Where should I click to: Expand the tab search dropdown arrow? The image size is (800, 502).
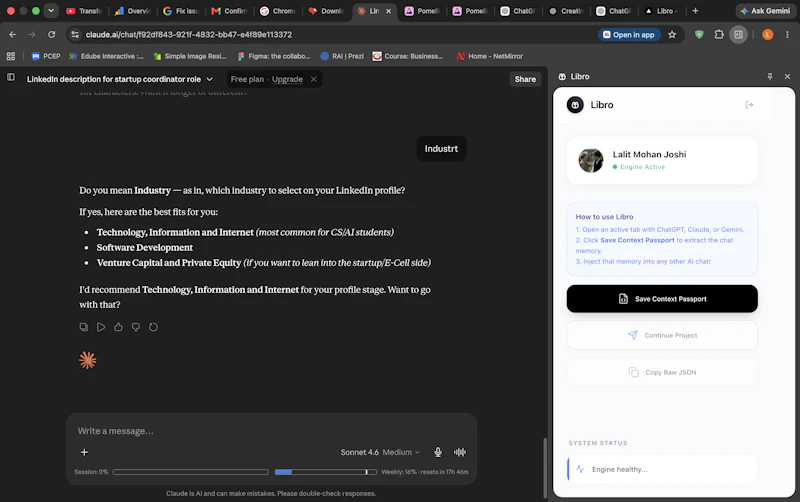[51, 11]
